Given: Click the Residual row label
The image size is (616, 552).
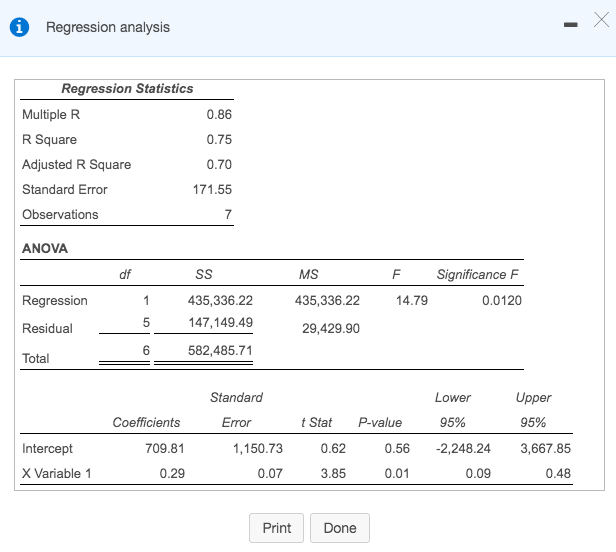Looking at the screenshot, I should [48, 328].
